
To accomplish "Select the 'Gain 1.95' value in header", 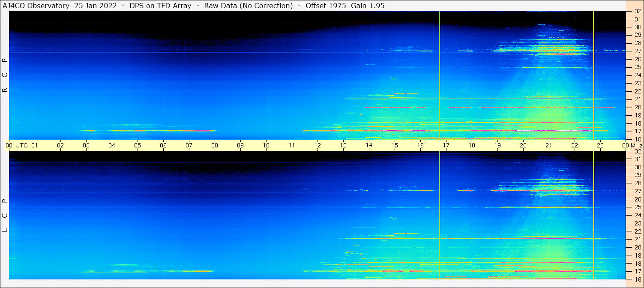I will tap(368, 6).
